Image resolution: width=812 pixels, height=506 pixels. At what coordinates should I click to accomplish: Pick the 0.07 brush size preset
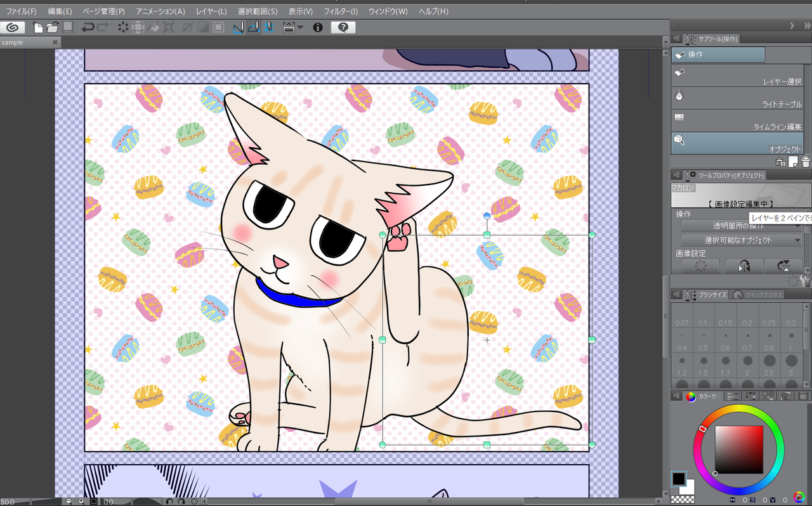point(682,315)
